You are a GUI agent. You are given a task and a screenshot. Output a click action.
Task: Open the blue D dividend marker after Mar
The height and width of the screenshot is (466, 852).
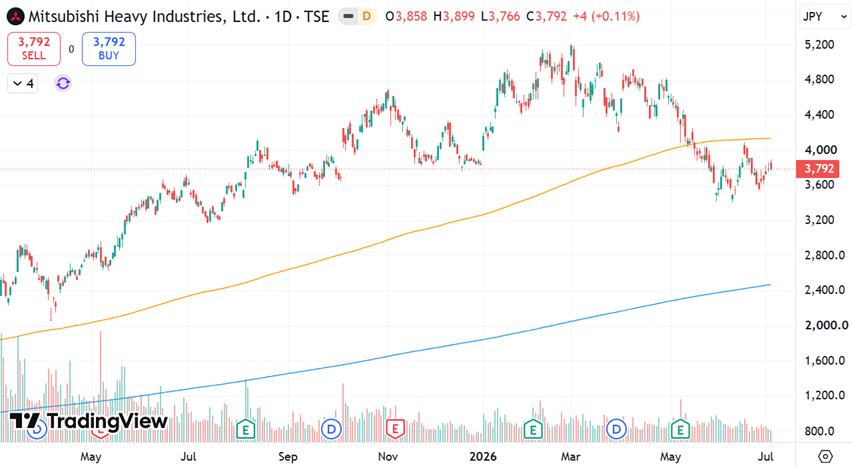pos(616,430)
